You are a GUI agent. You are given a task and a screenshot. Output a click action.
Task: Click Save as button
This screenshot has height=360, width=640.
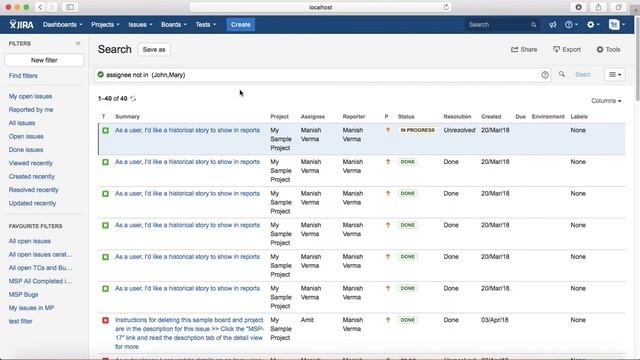coord(154,49)
